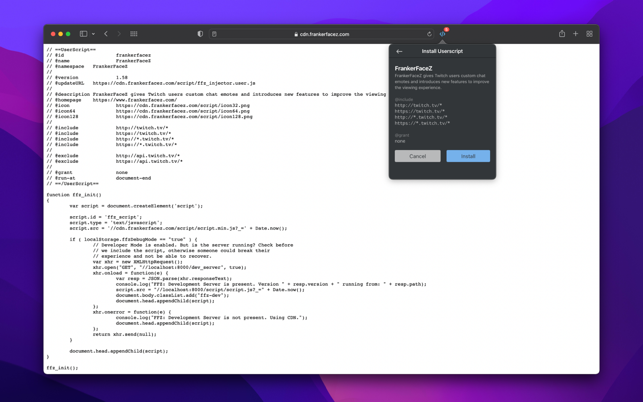Show tab overview
Screen dimensions: 643x402
tap(589, 34)
